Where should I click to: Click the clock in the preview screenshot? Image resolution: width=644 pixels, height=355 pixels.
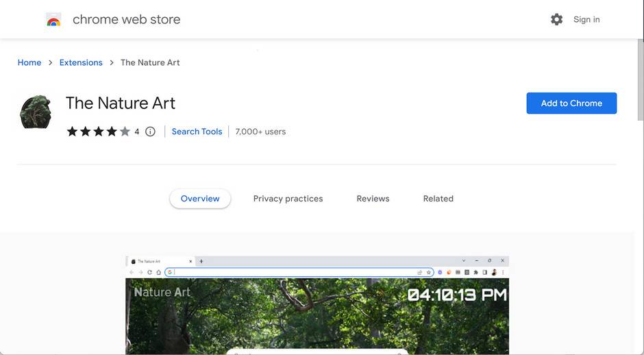(x=457, y=295)
